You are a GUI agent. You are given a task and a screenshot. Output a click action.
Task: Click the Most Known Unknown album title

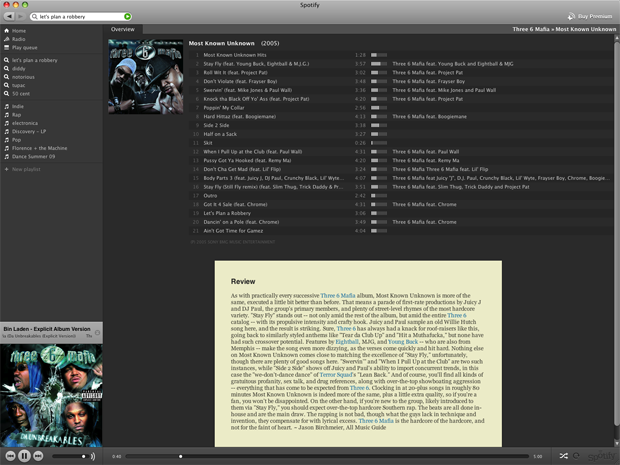tap(221, 43)
